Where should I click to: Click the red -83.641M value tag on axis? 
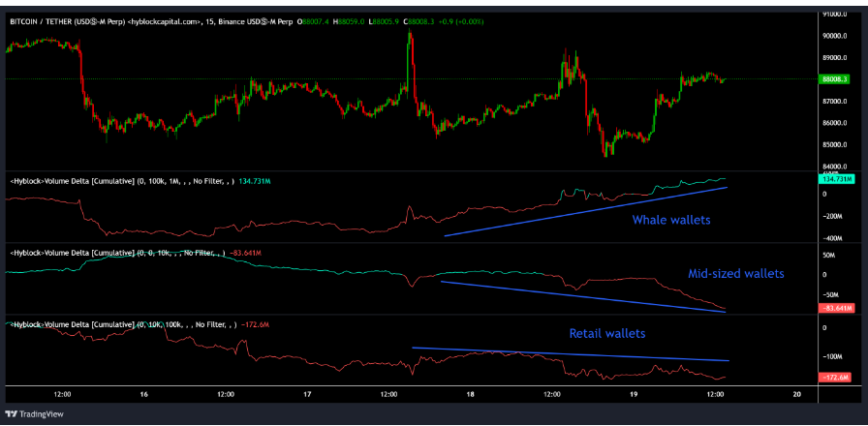tap(835, 308)
